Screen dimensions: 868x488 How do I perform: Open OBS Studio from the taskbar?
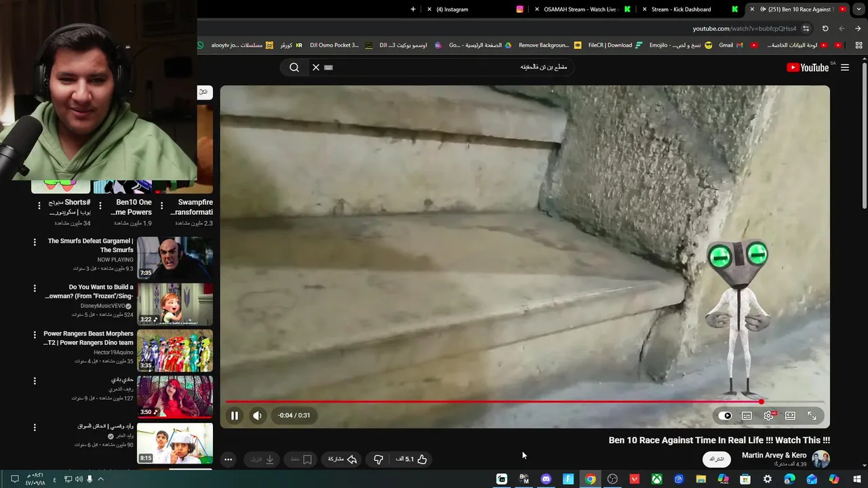[x=612, y=479]
